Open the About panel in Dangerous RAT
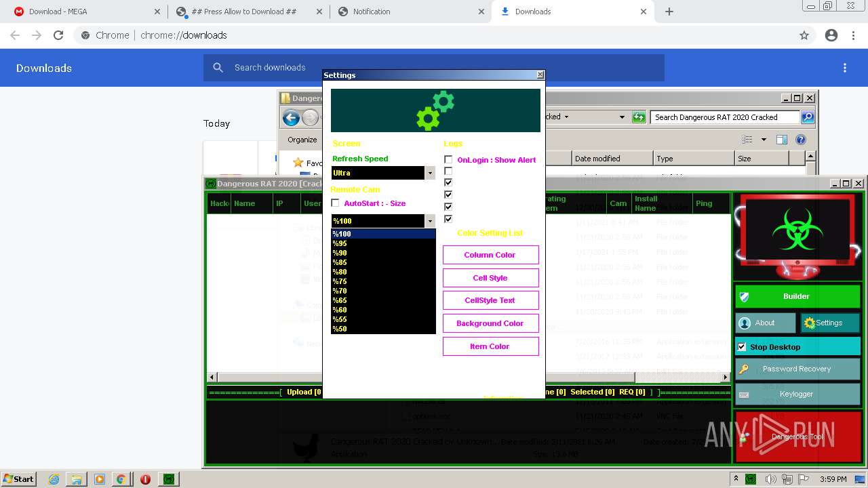The height and width of the screenshot is (488, 868). tap(766, 323)
